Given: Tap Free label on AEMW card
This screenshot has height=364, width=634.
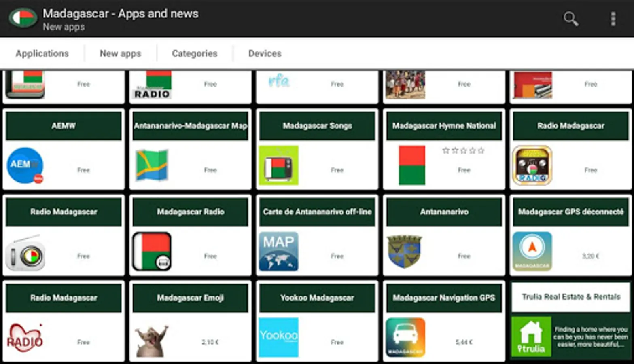Looking at the screenshot, I should (x=83, y=170).
